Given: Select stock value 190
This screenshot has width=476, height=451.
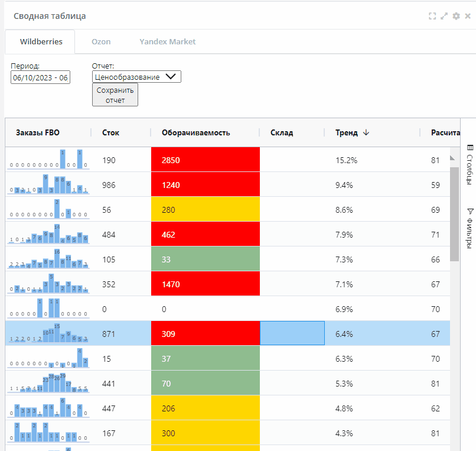Looking at the screenshot, I should pyautogui.click(x=109, y=160).
